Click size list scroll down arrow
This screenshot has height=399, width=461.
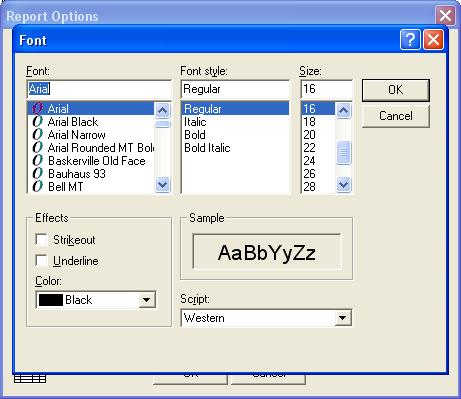(x=343, y=184)
